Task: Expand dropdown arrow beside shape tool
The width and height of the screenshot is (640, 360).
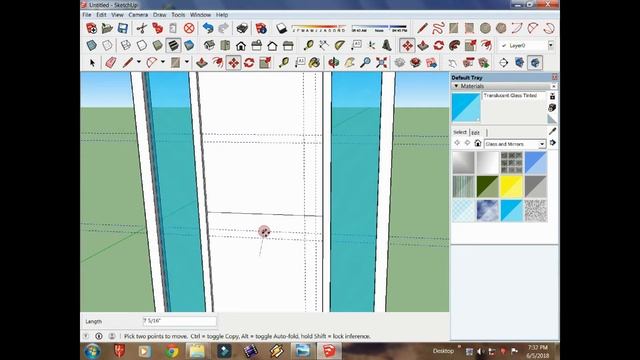Action: coord(187,62)
